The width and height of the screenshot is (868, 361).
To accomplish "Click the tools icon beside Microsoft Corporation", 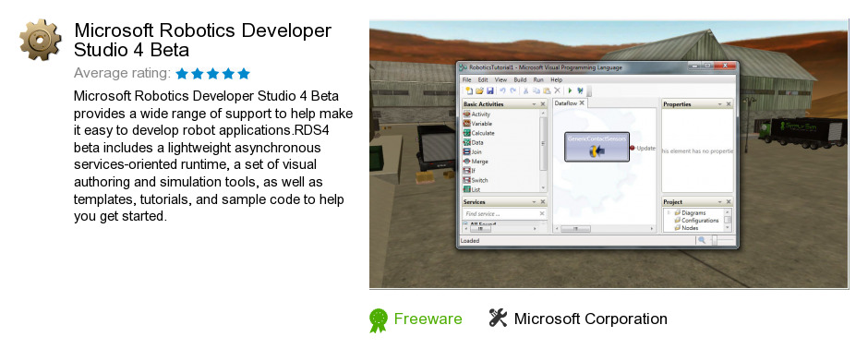I will click(x=498, y=318).
